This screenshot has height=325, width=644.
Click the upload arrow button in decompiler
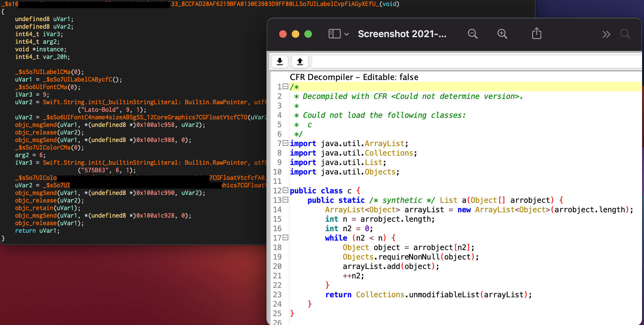(x=300, y=61)
